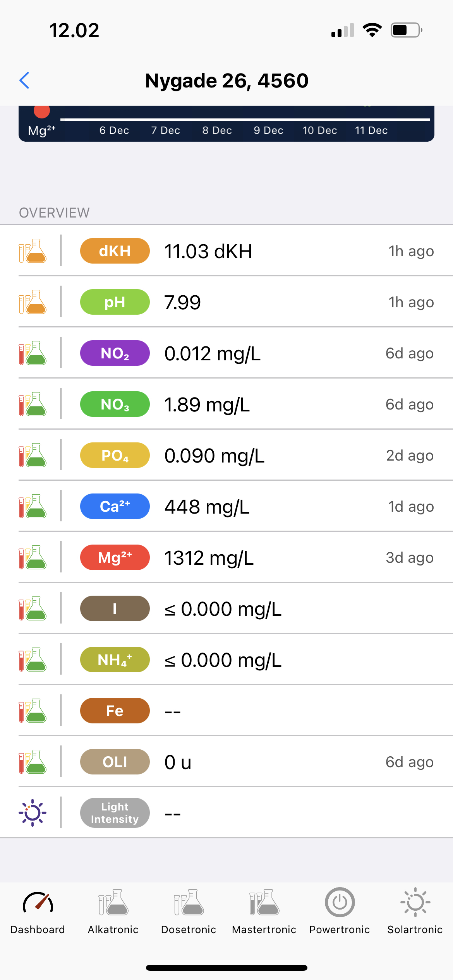453x980 pixels.
Task: Tap the Solartronic sun icon
Action: pos(415,903)
